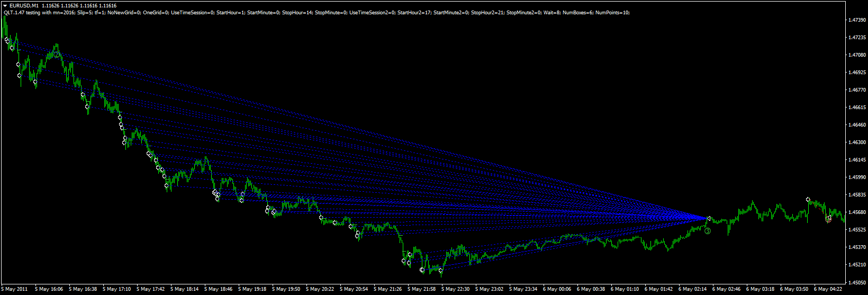The image size is (868, 295).
Task: Select the red circled order marker
Action: (828, 220)
